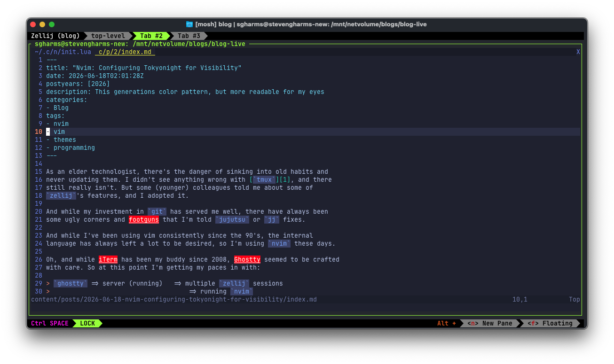
Task: Click the Alt + modifier hint
Action: tap(447, 323)
